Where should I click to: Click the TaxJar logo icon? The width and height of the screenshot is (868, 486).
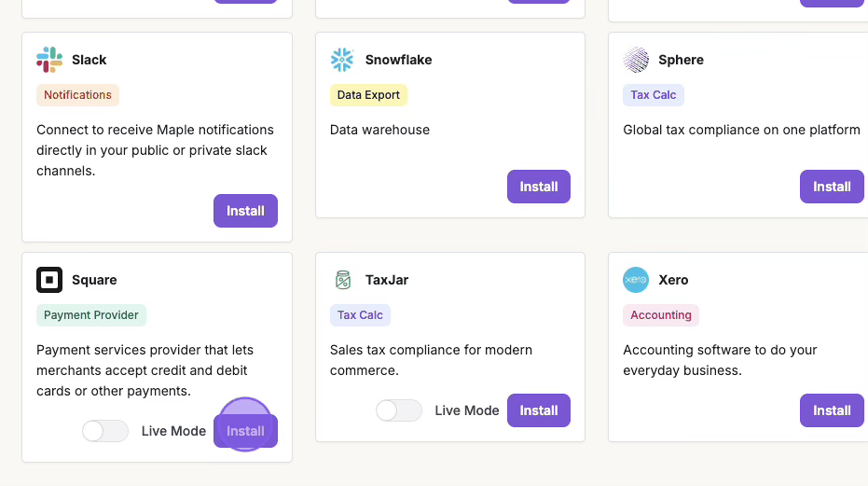click(x=342, y=280)
